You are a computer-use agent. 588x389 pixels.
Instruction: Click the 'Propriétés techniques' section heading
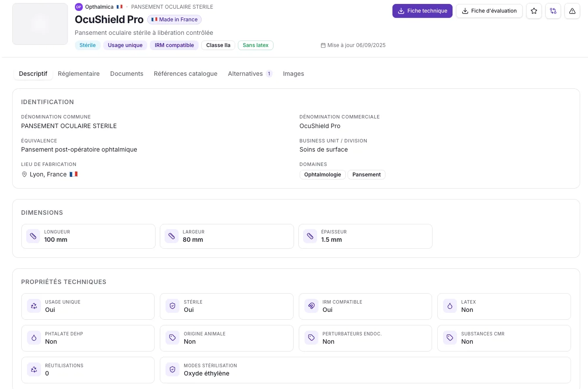pyautogui.click(x=64, y=282)
